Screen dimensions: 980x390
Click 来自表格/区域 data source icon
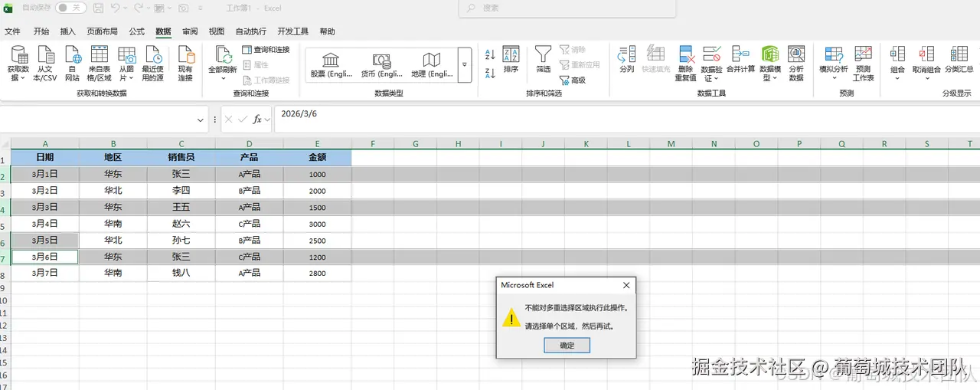pyautogui.click(x=100, y=64)
